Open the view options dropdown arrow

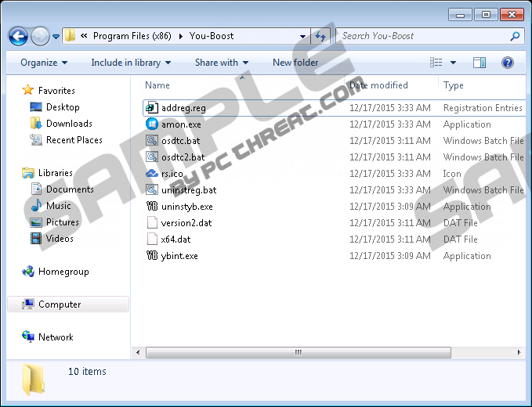453,63
